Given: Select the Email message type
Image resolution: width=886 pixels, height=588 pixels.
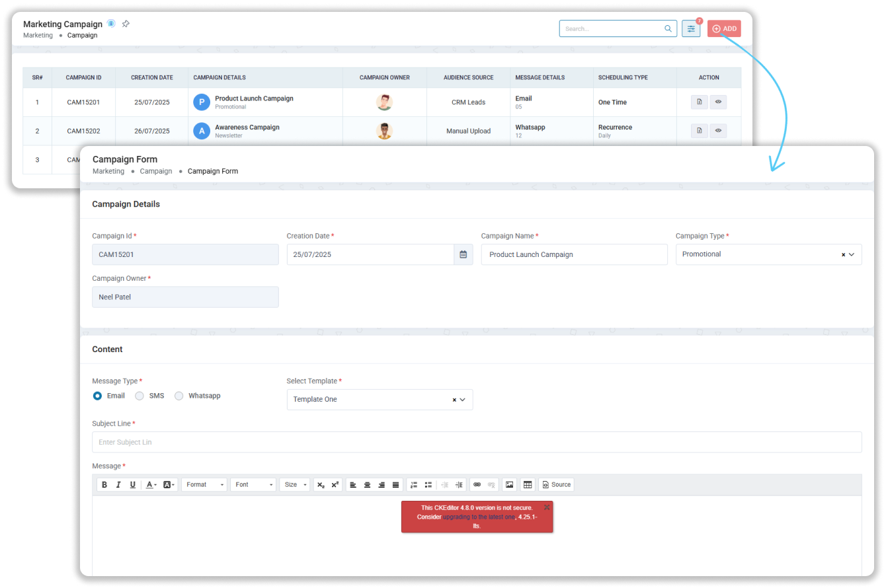Looking at the screenshot, I should pyautogui.click(x=98, y=396).
